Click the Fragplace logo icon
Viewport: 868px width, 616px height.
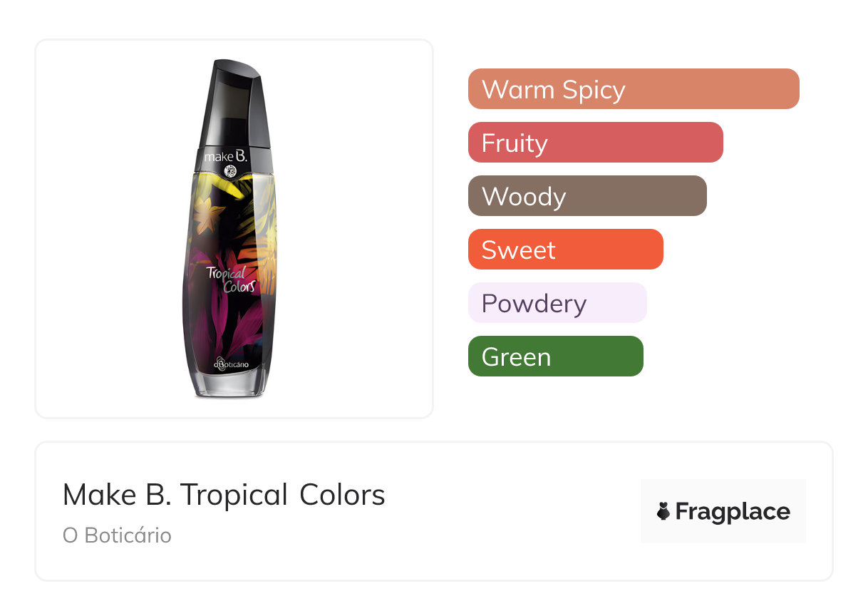663,511
